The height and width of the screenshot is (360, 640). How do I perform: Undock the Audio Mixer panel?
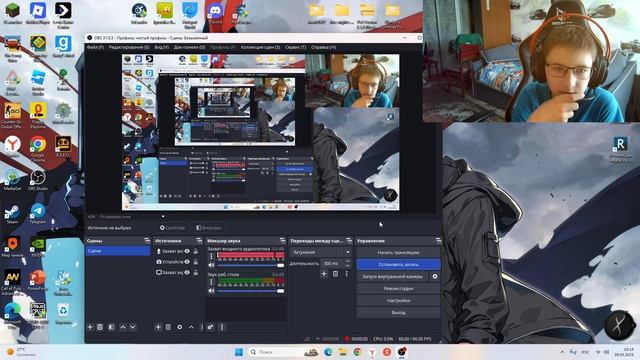282,241
